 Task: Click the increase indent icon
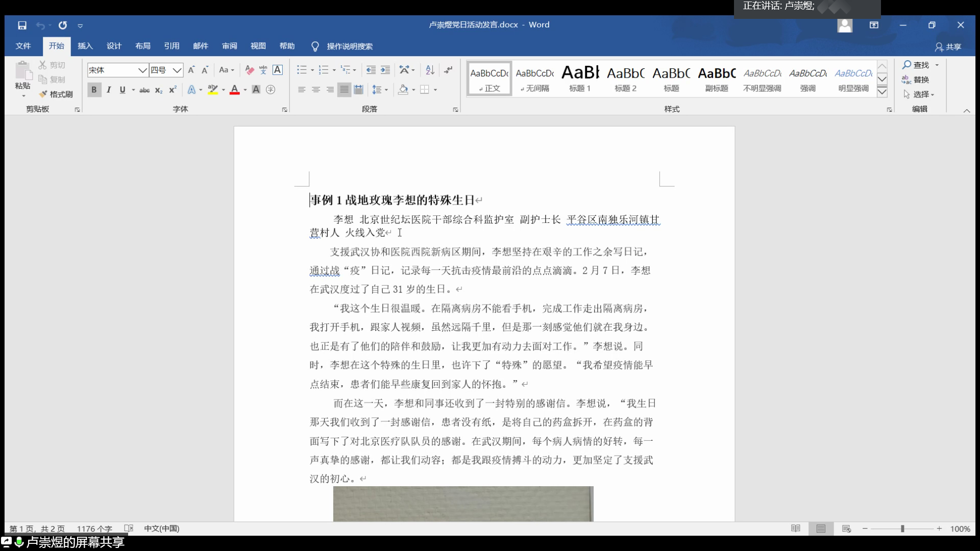(x=385, y=70)
